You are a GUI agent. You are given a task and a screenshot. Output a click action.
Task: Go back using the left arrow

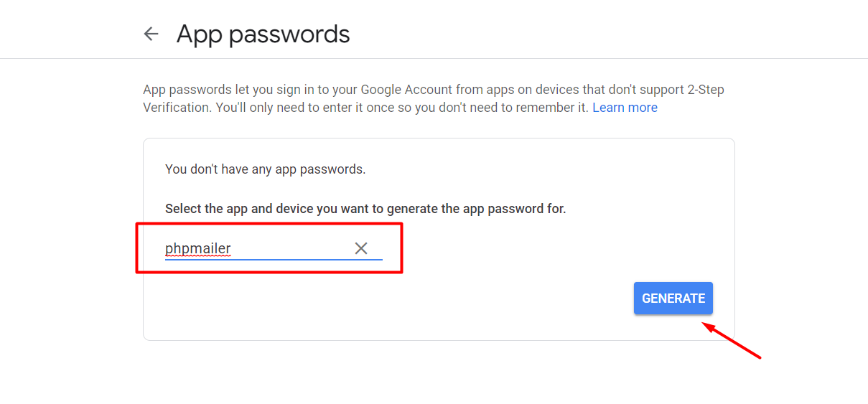point(151,34)
